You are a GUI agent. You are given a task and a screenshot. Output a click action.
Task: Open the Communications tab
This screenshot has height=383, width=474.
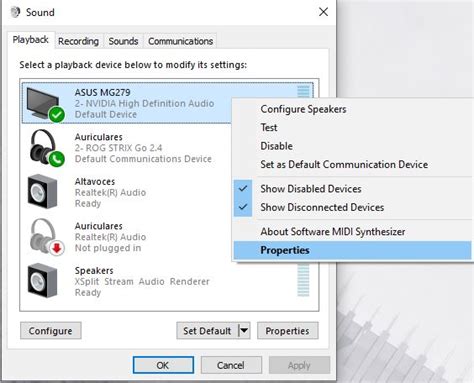pyautogui.click(x=180, y=41)
